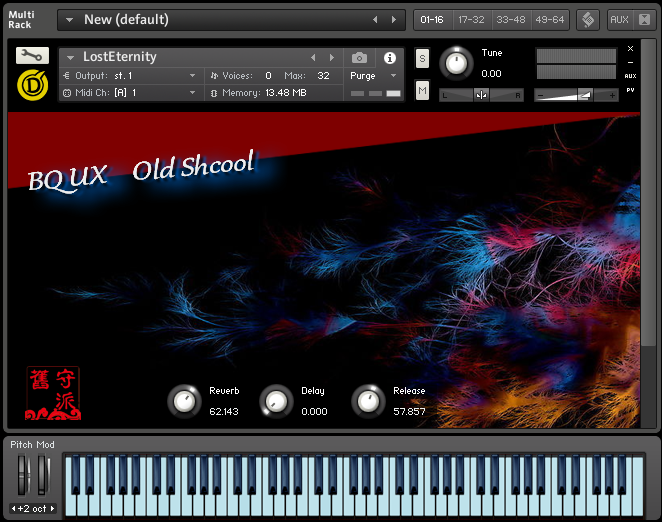
Task: Toggle the AUX button in header
Action: tap(620, 20)
